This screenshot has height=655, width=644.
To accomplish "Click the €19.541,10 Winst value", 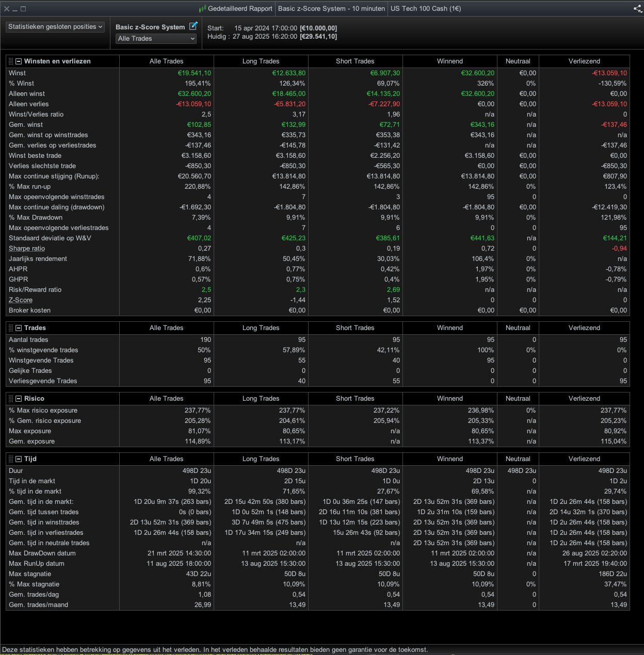I will (x=195, y=73).
